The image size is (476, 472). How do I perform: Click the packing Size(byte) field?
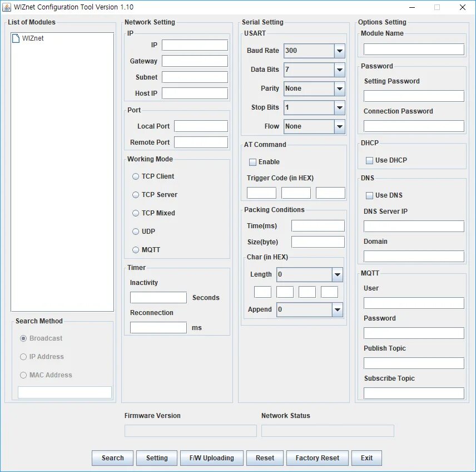pyautogui.click(x=318, y=242)
